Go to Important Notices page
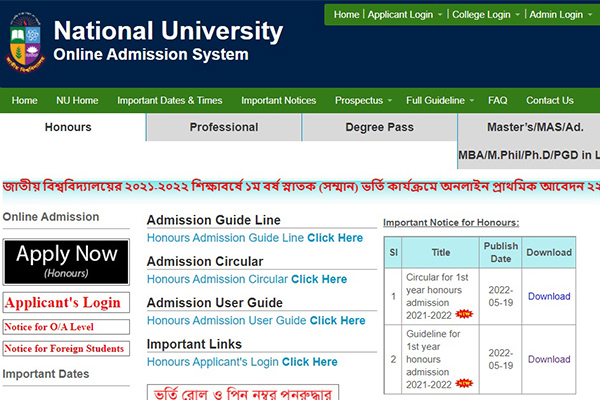600x400 pixels. [279, 100]
